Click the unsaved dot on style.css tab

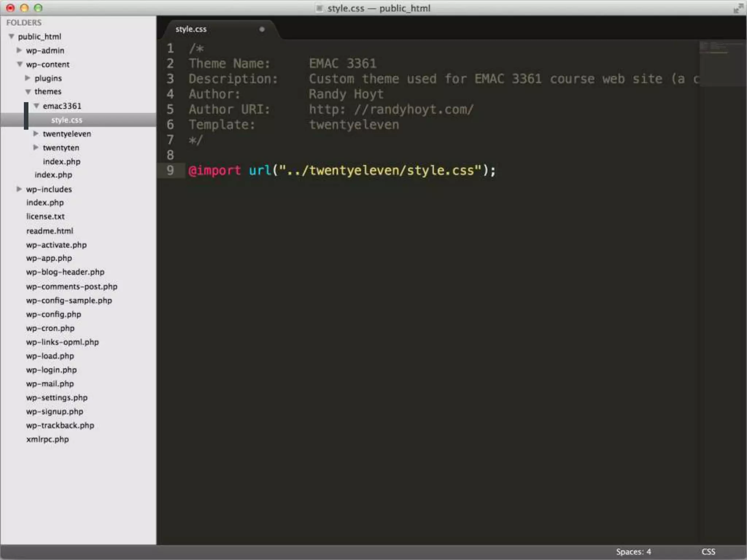[x=262, y=29]
